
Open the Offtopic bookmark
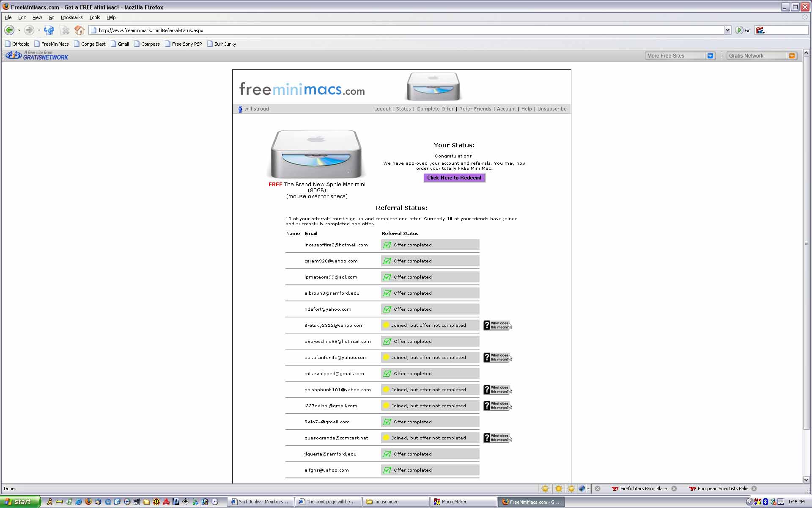click(x=17, y=44)
